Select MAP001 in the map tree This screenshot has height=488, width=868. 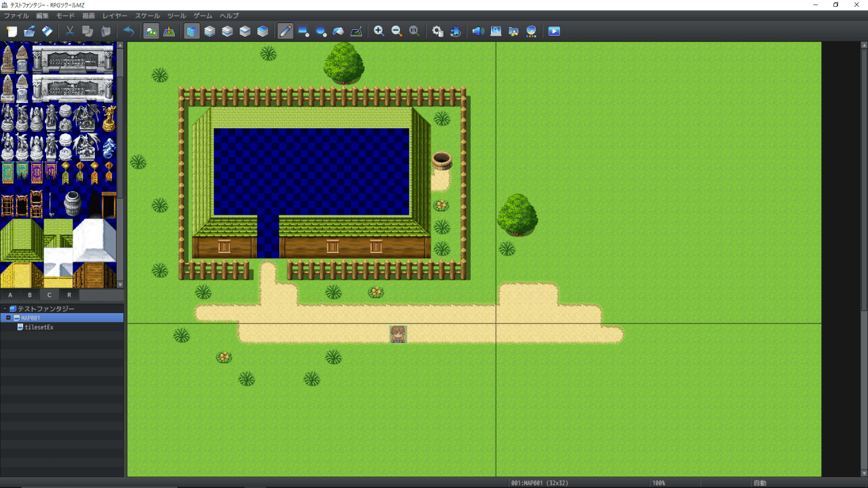click(62, 318)
